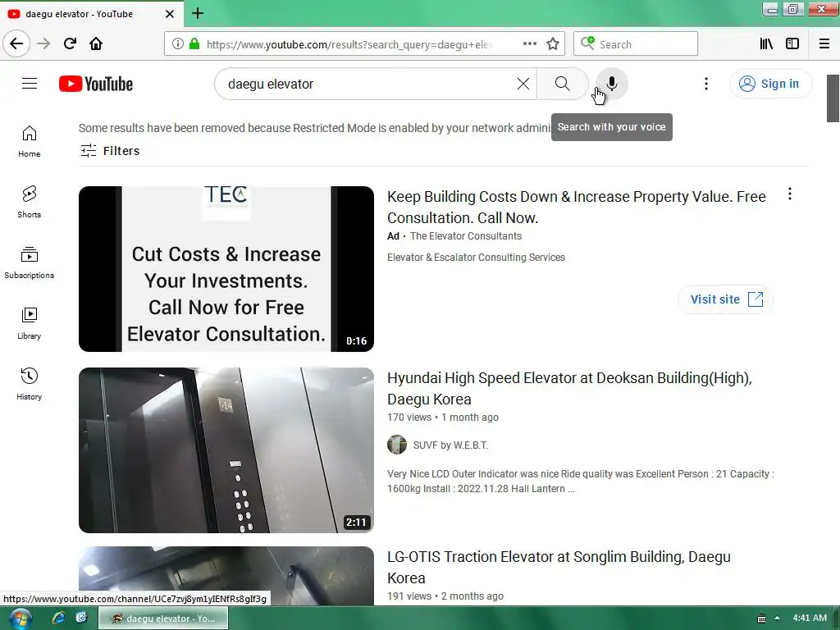Viewport: 840px width, 630px height.
Task: Reload the current page
Action: click(70, 43)
